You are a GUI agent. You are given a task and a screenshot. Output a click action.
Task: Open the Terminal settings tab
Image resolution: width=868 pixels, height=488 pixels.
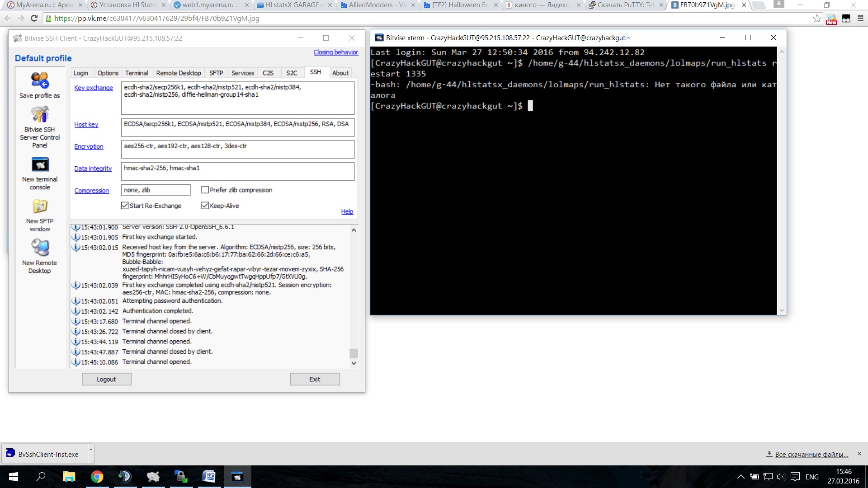click(137, 73)
